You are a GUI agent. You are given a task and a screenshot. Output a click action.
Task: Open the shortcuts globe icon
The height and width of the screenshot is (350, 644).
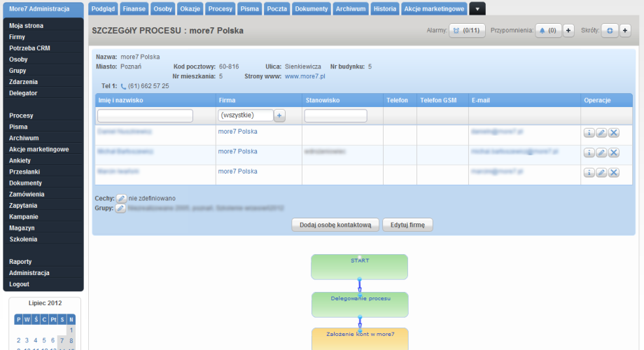coord(610,31)
